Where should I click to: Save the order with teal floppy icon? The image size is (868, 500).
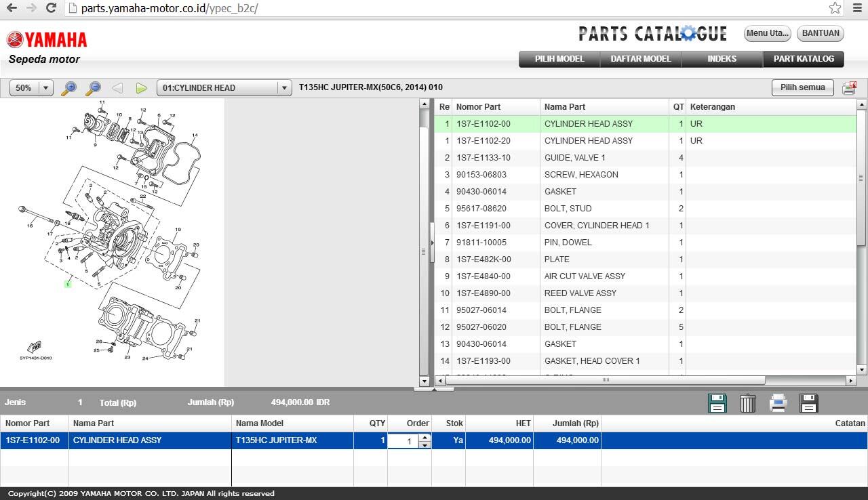pos(717,403)
